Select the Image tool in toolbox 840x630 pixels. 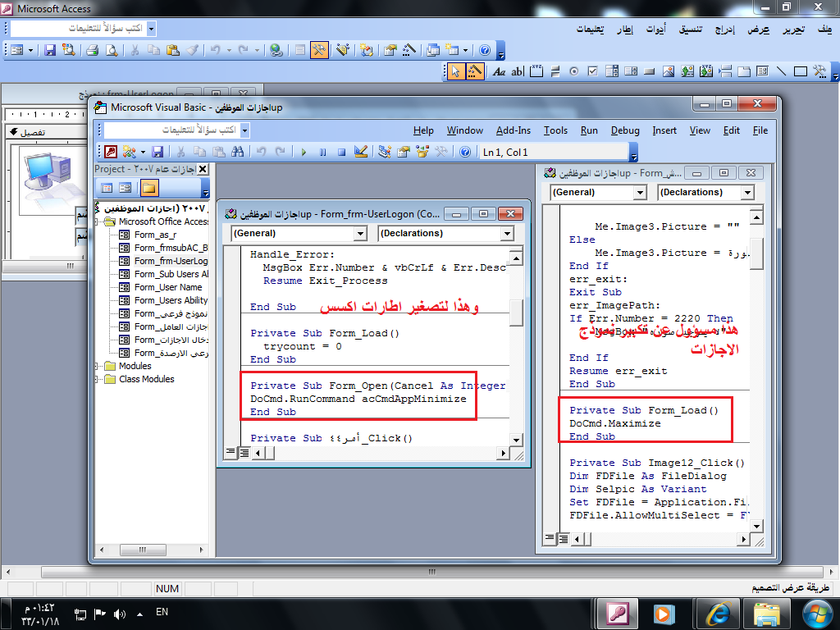668,71
